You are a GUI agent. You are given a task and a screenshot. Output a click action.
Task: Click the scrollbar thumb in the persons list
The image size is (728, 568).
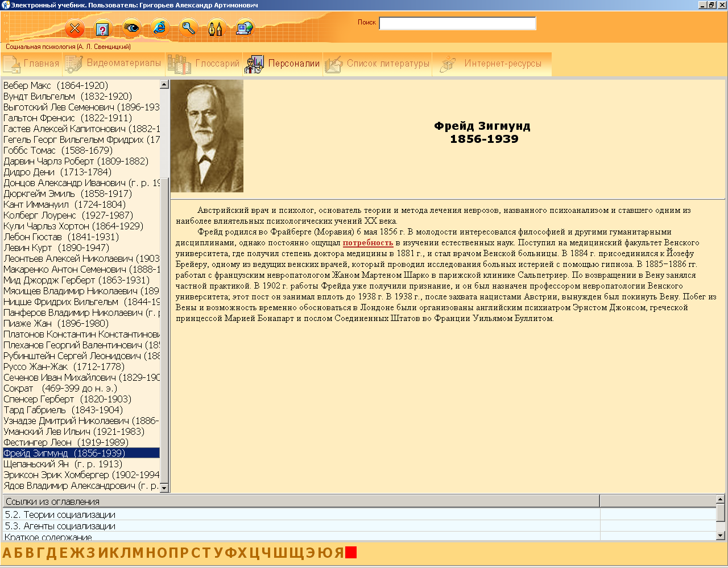(164, 330)
